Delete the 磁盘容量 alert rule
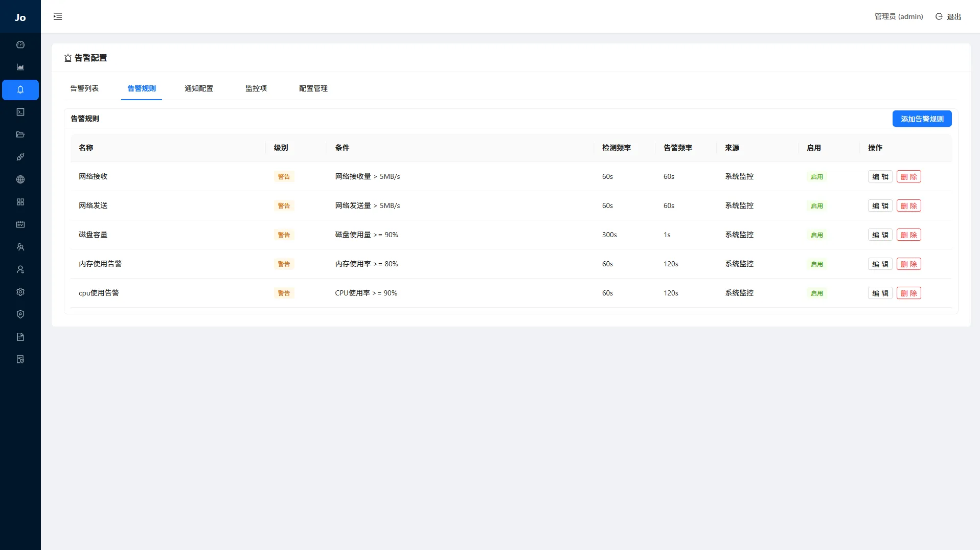 908,235
